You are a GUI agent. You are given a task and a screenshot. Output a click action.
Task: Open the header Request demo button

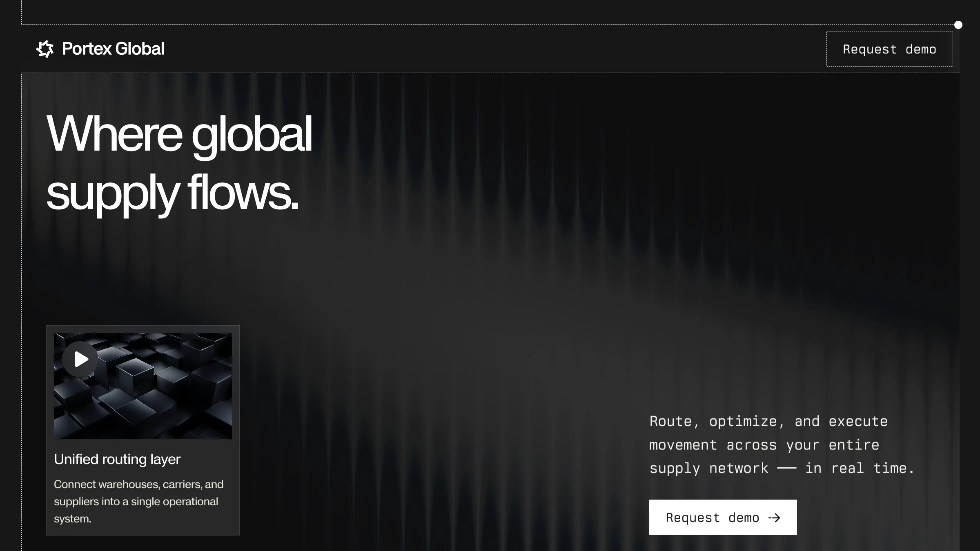(x=889, y=49)
